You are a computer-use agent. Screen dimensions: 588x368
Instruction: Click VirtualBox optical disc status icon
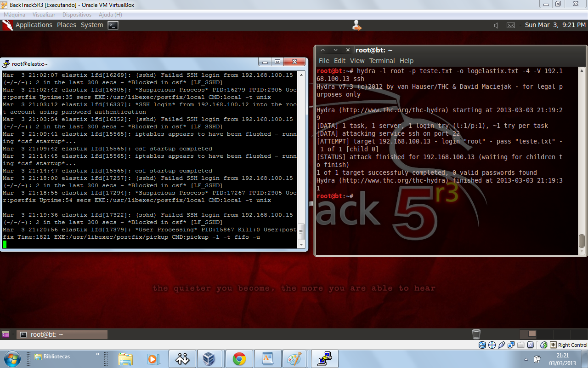tap(492, 345)
